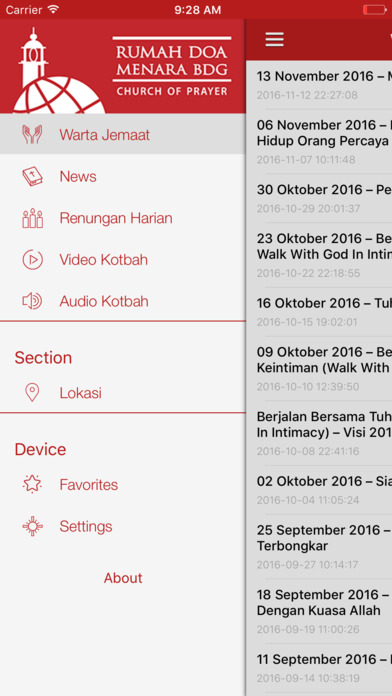Click the map pin Lokasi icon
392x696 pixels.
point(32,393)
